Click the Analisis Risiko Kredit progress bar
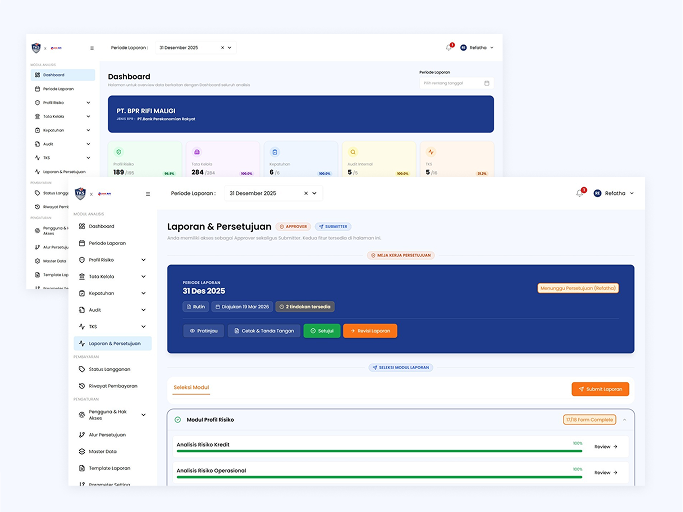 click(x=379, y=451)
